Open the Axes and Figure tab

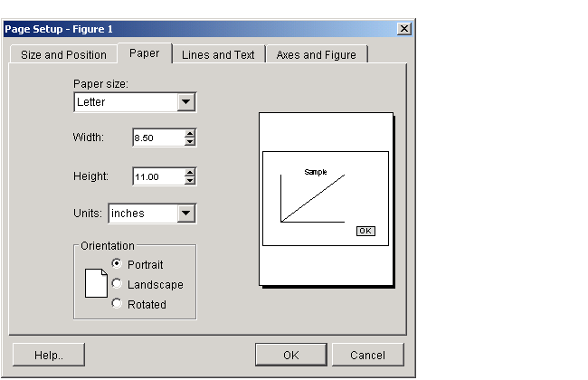click(316, 55)
